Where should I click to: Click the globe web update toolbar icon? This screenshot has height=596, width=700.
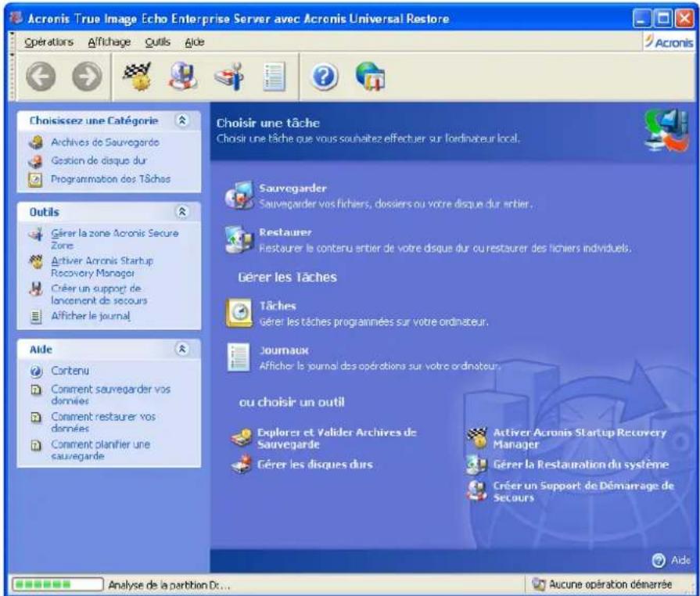(x=371, y=77)
